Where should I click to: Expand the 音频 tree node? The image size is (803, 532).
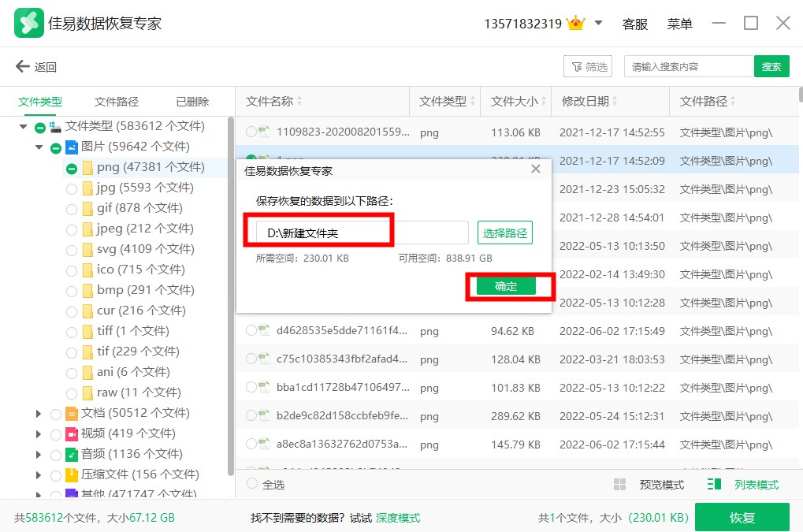click(x=39, y=454)
